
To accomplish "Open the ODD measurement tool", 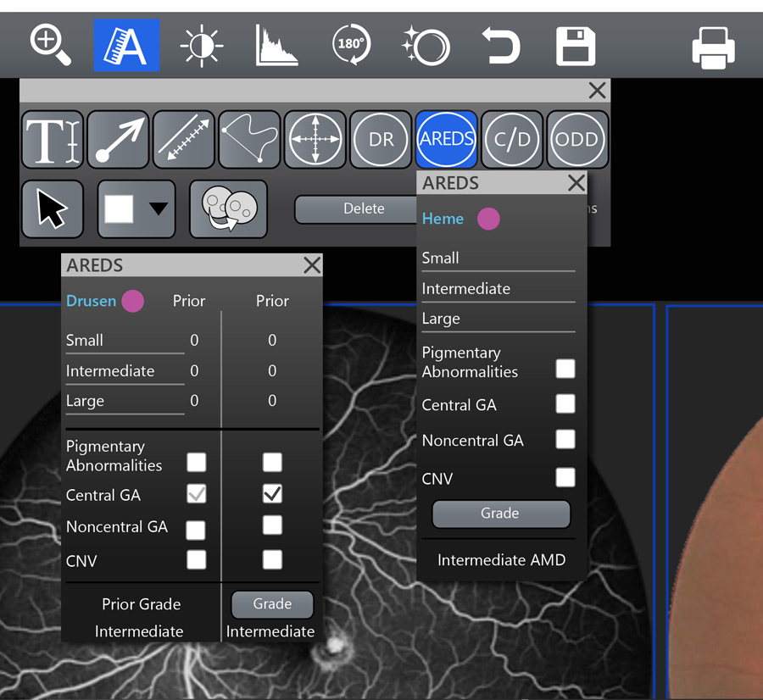I will click(x=577, y=140).
